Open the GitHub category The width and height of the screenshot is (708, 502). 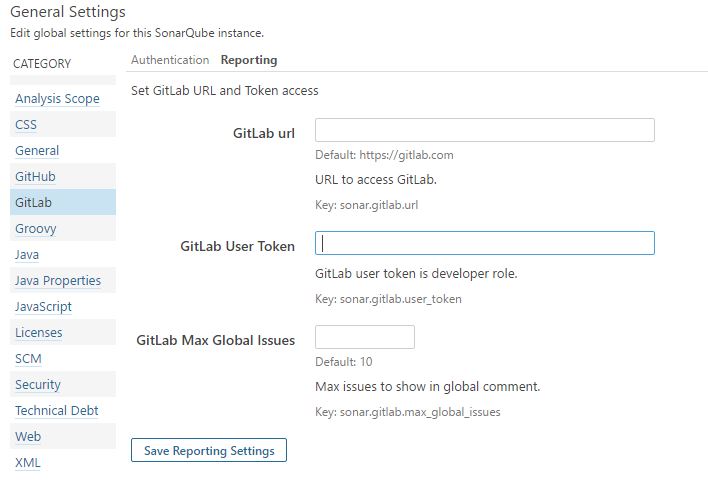click(35, 177)
